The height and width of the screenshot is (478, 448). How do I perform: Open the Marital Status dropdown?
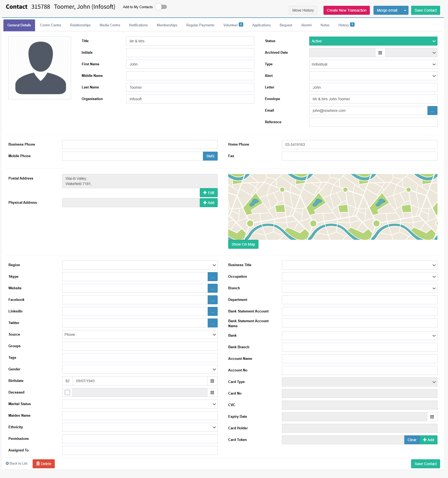tap(140, 404)
